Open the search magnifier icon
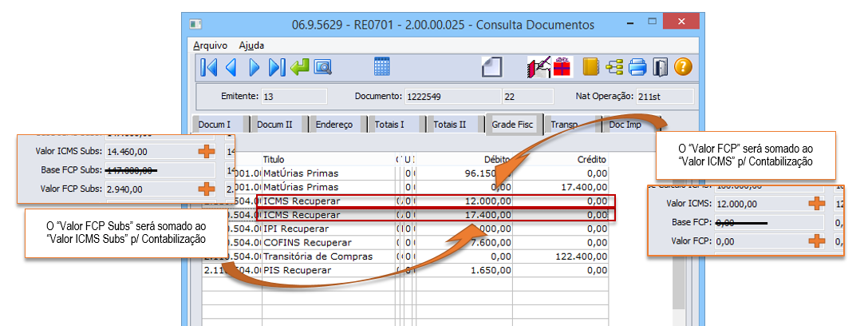The height and width of the screenshot is (326, 868). point(323,67)
